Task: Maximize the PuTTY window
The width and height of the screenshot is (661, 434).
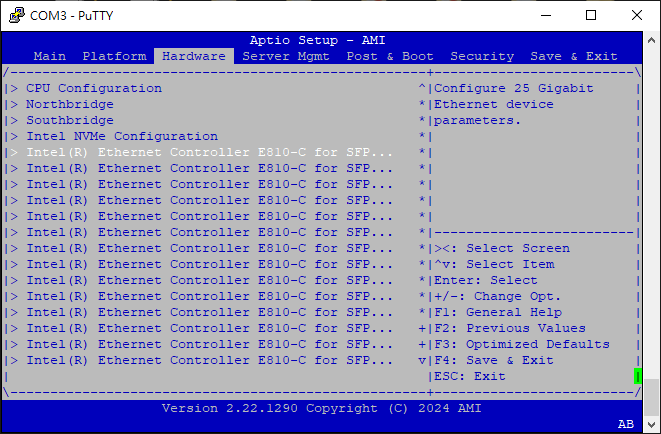Action: pyautogui.click(x=591, y=15)
